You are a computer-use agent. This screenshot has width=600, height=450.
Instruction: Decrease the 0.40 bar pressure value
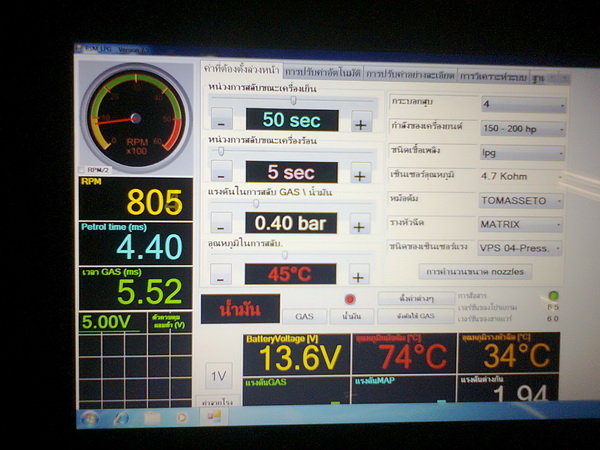point(222,225)
